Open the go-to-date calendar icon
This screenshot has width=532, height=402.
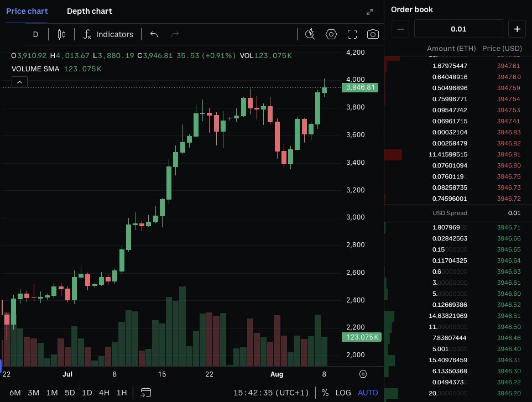145,391
